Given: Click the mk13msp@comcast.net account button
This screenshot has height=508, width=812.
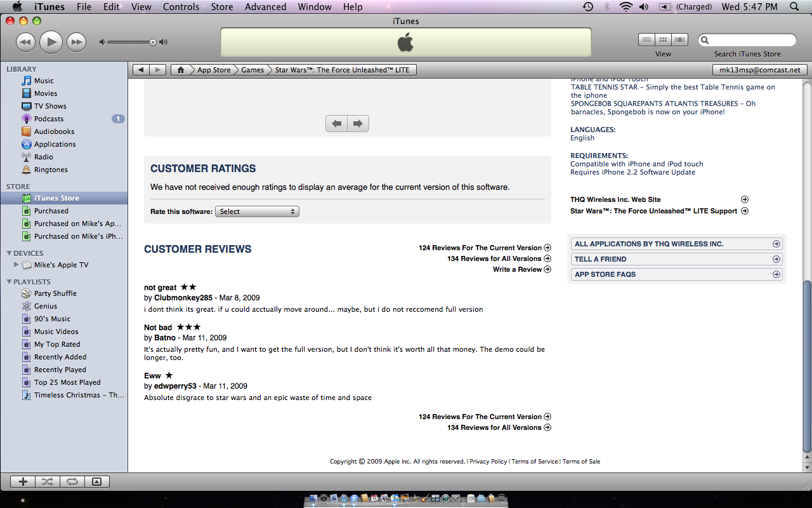Looking at the screenshot, I should coord(760,70).
